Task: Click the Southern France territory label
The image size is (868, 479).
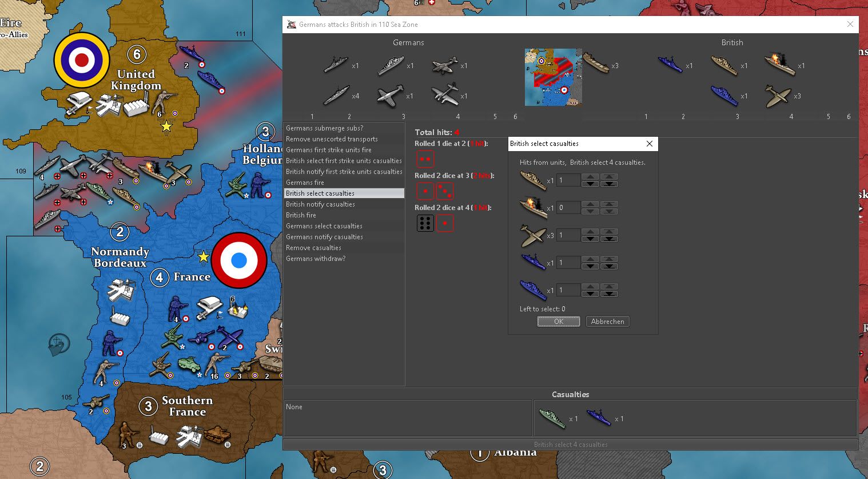Action: click(x=187, y=406)
